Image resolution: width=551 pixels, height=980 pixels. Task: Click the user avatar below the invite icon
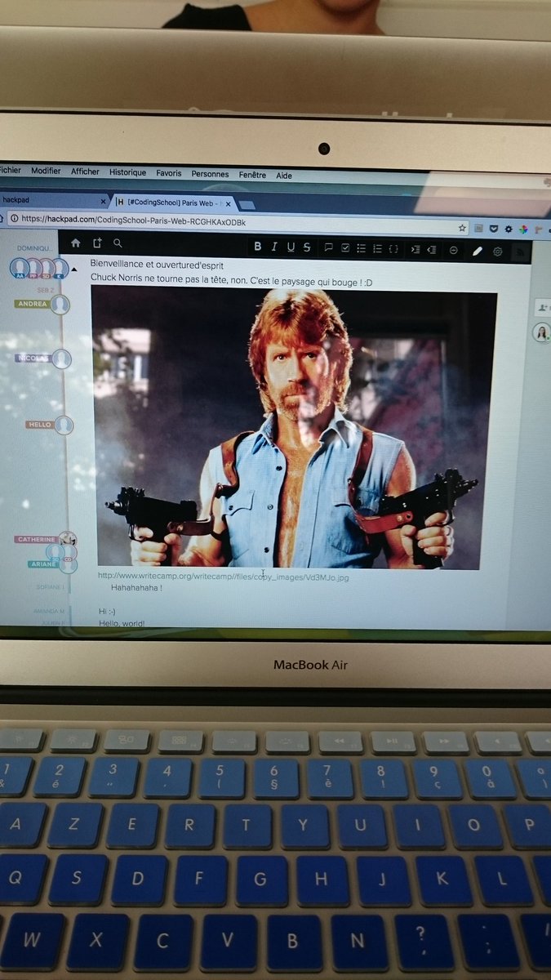coord(540,332)
